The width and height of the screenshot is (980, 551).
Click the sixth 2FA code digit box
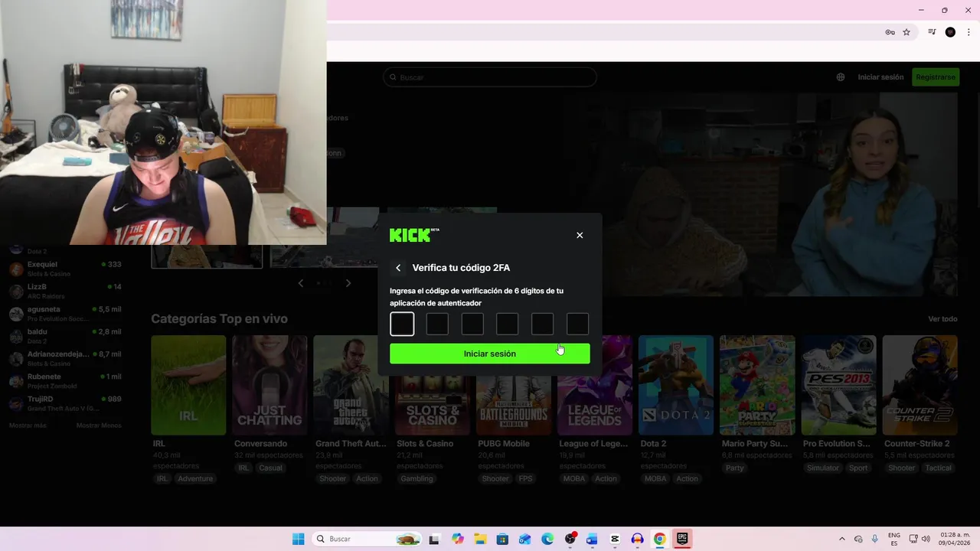[x=577, y=324]
